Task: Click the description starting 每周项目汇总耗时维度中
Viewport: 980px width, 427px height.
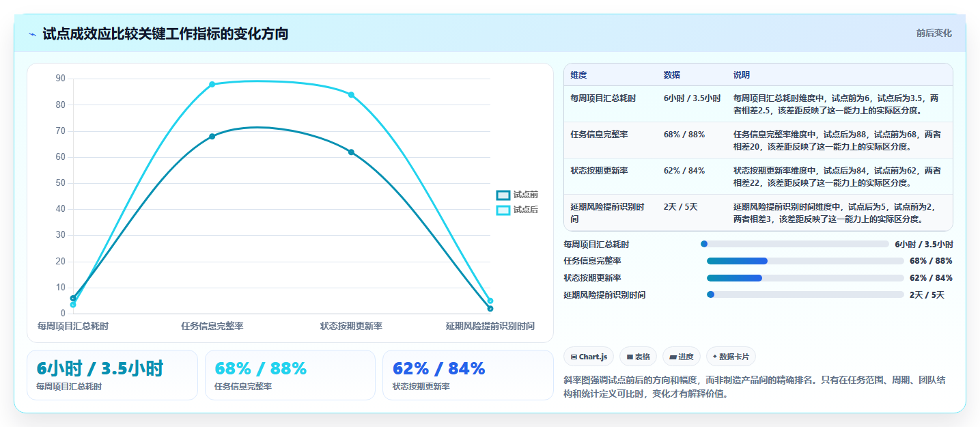Action: (836, 105)
